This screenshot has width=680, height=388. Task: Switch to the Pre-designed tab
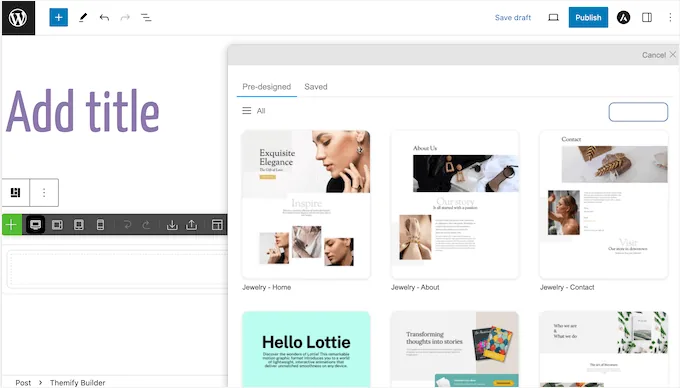point(266,87)
